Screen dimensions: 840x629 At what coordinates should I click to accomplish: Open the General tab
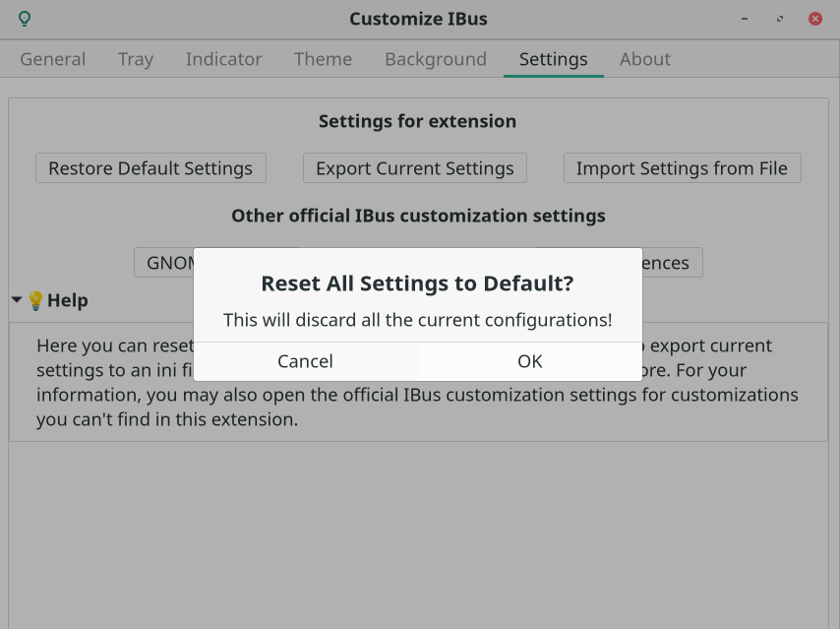52,59
